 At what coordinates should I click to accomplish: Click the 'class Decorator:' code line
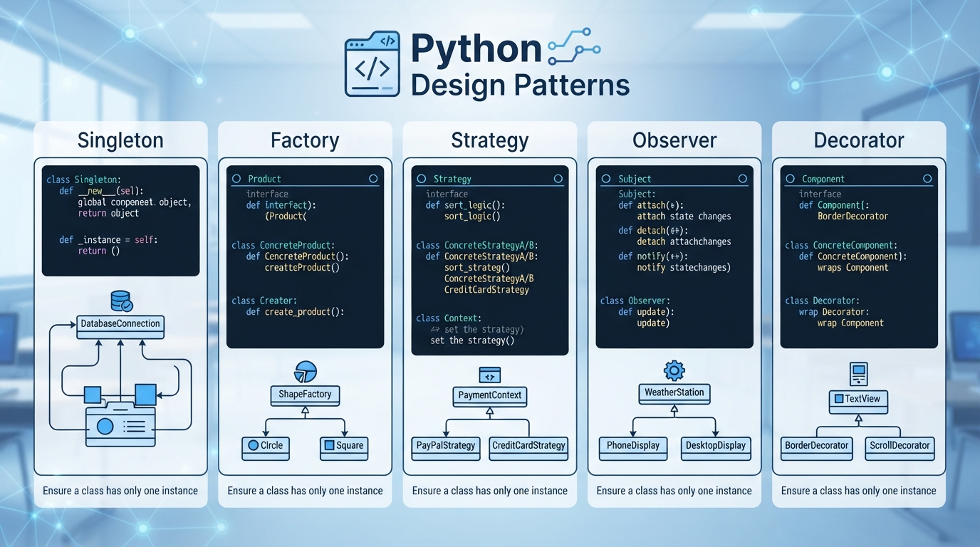[822, 301]
